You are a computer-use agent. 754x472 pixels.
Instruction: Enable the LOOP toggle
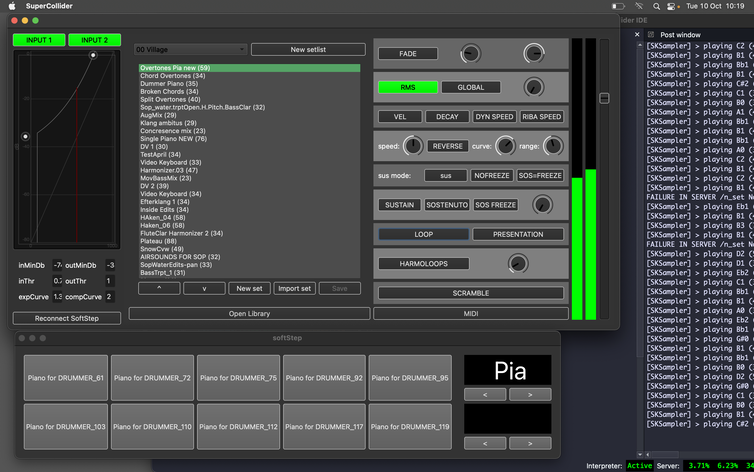[x=423, y=234]
